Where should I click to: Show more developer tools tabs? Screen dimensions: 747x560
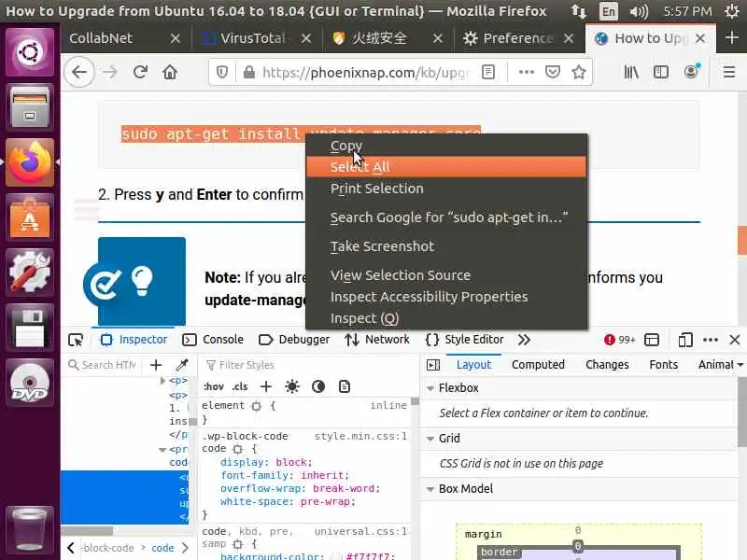[x=524, y=340]
